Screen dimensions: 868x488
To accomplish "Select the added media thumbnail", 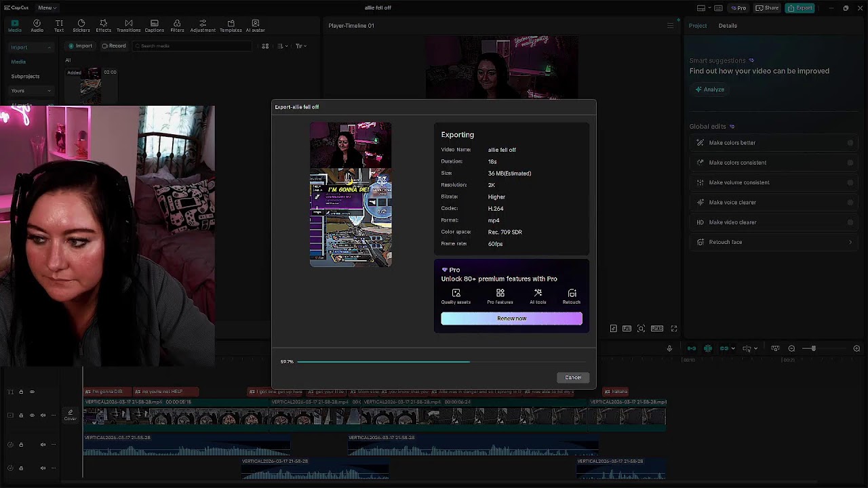I will (x=91, y=85).
